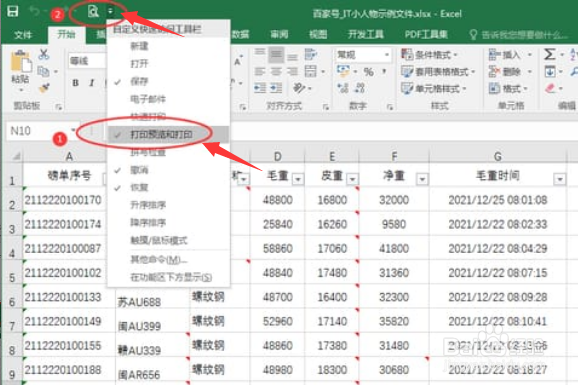Toggle Bold formatting button

(76, 83)
